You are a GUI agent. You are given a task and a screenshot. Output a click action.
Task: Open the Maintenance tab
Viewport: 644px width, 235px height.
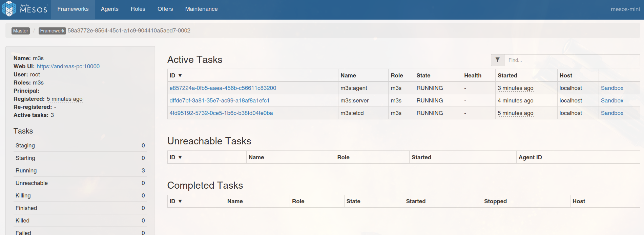click(201, 9)
